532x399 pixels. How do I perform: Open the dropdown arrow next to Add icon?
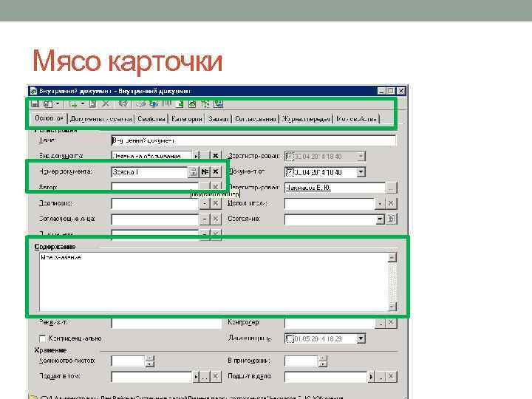(x=83, y=104)
